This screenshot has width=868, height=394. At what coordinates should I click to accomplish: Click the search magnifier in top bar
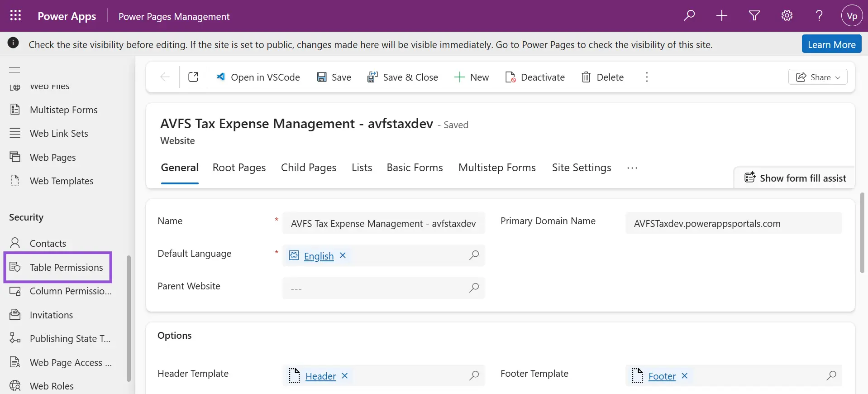(x=689, y=16)
